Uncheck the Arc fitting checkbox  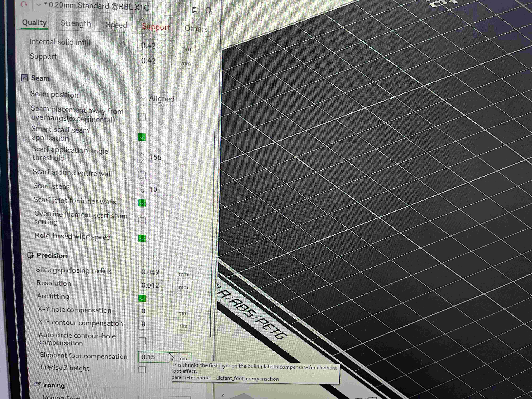pyautogui.click(x=142, y=298)
